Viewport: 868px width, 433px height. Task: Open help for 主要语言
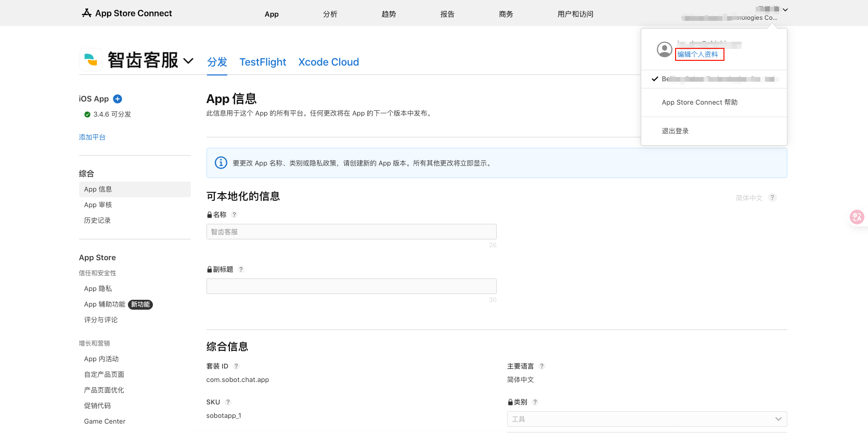(542, 366)
